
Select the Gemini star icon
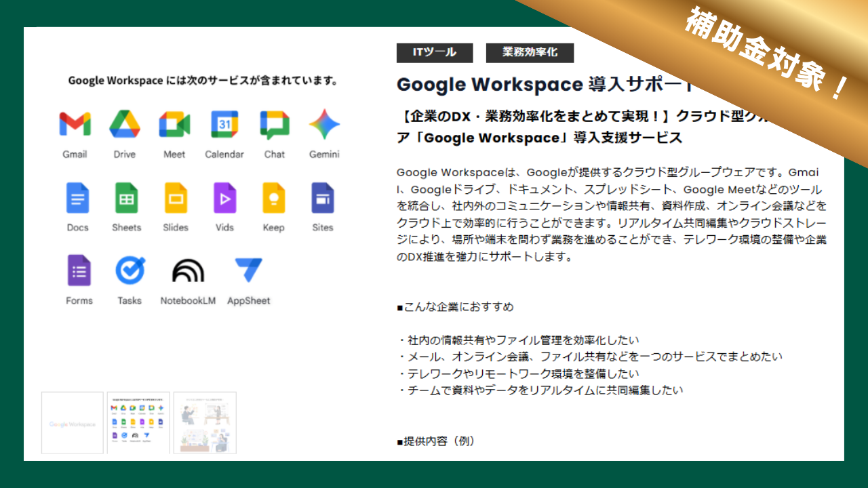pos(324,124)
